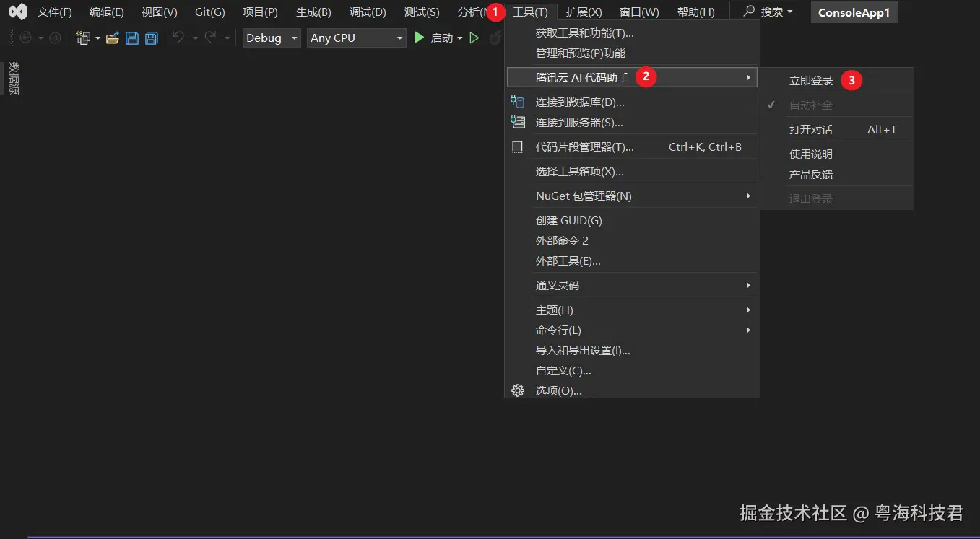This screenshot has height=539, width=980.
Task: Open the 视图(V) menu
Action: coord(160,12)
